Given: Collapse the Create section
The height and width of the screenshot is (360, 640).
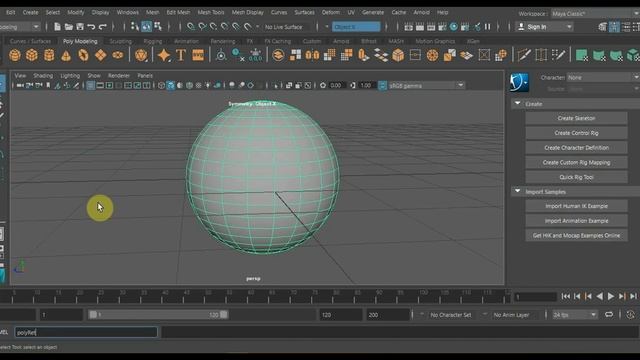Looking at the screenshot, I should (518, 104).
